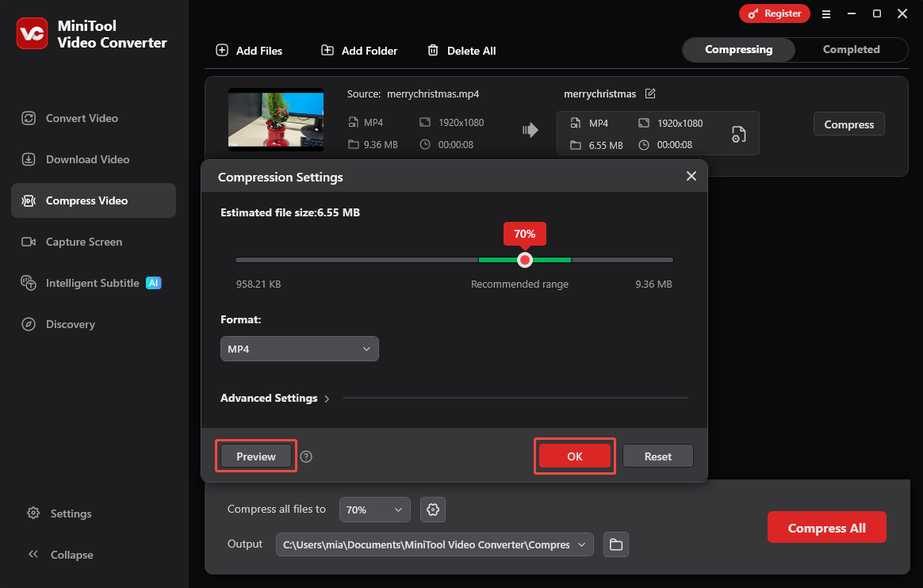
Task: Open the batch compression settings gear
Action: pyautogui.click(x=432, y=510)
